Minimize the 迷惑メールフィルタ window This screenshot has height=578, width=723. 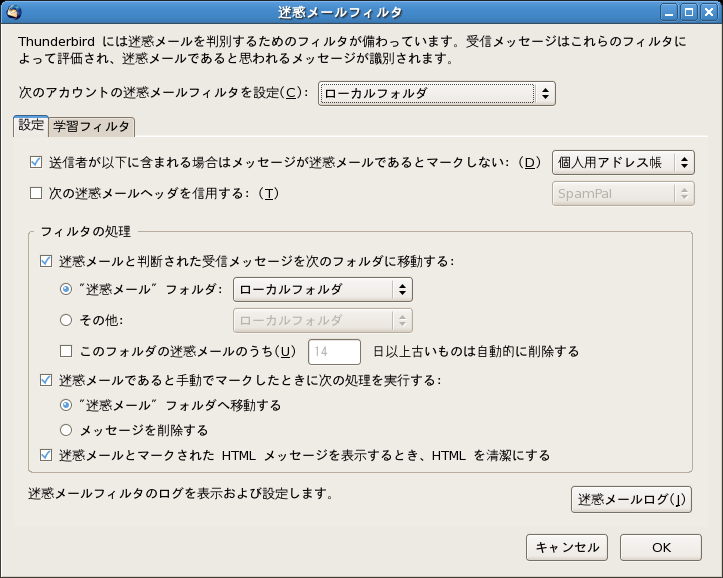(670, 12)
